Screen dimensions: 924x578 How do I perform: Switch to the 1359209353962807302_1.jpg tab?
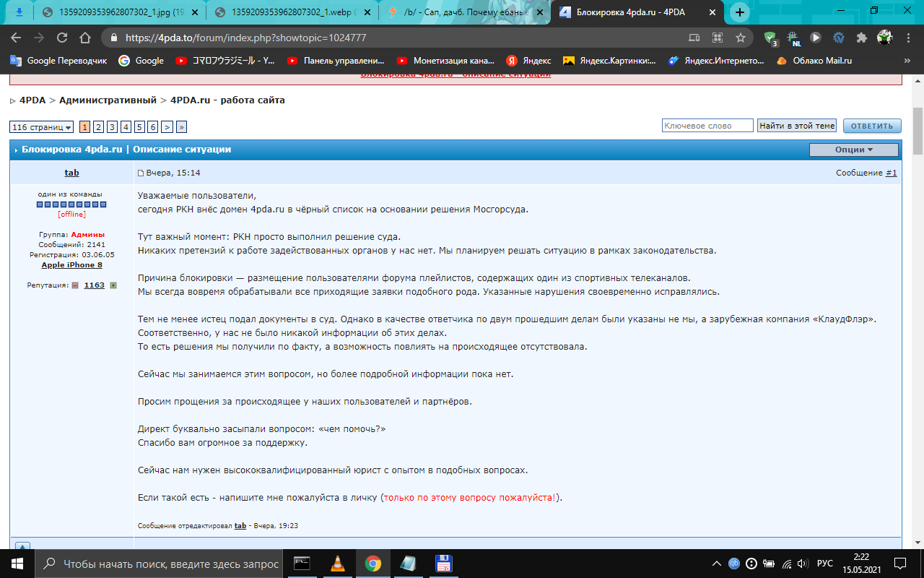[118, 12]
